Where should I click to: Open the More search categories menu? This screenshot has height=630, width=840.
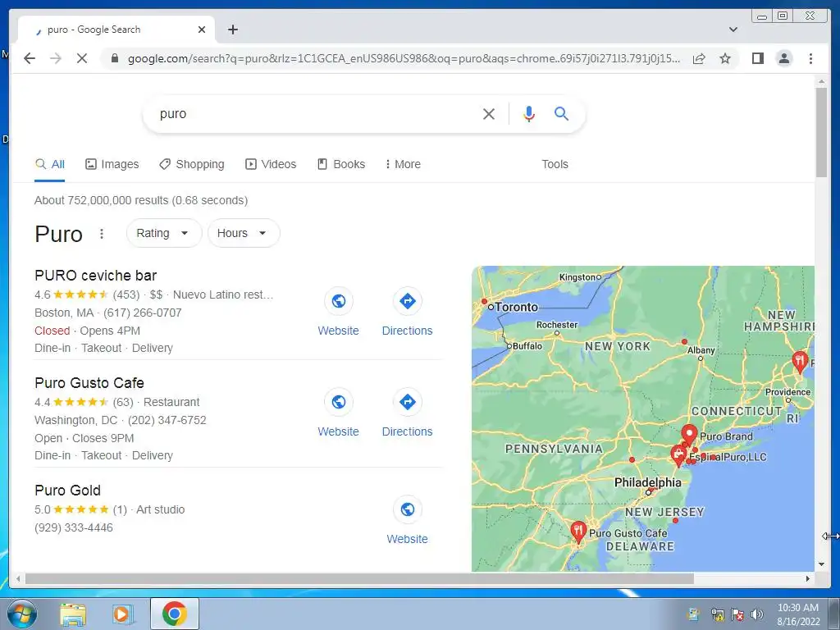pyautogui.click(x=403, y=164)
